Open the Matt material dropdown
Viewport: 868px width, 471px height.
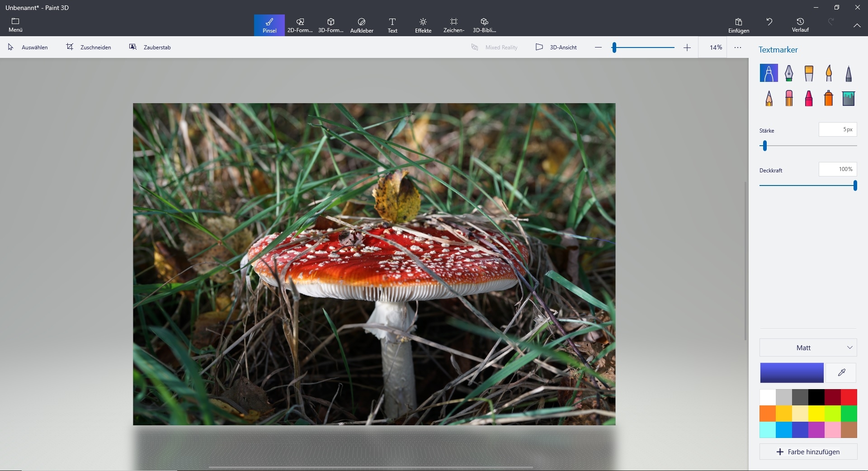[808, 347]
